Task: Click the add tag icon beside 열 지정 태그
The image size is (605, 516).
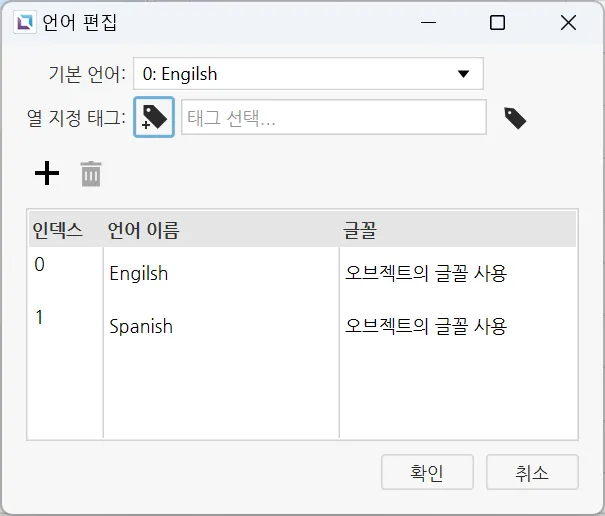Action: 154,118
